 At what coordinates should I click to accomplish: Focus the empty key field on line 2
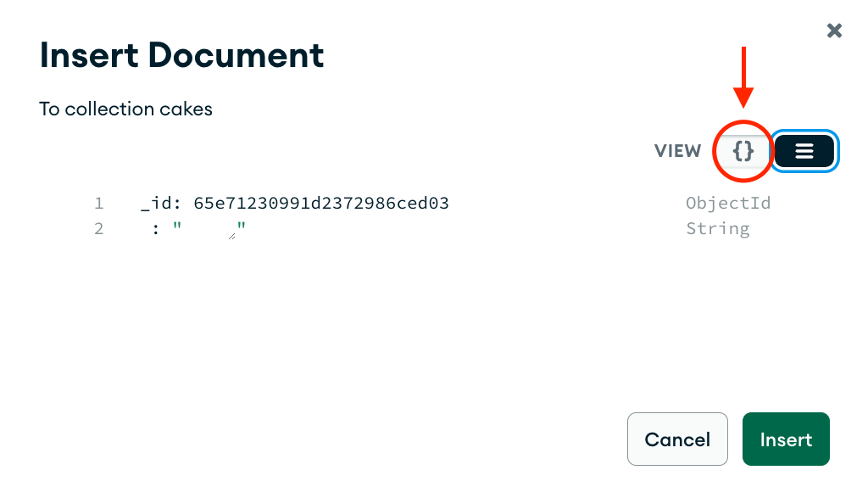pyautogui.click(x=144, y=229)
